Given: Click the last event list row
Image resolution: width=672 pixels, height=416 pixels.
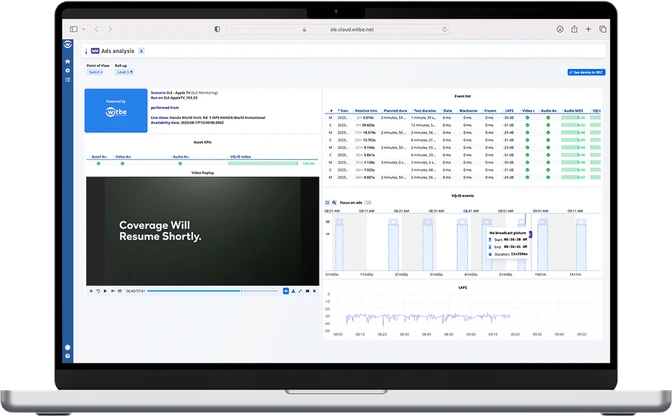Looking at the screenshot, I should [463, 177].
